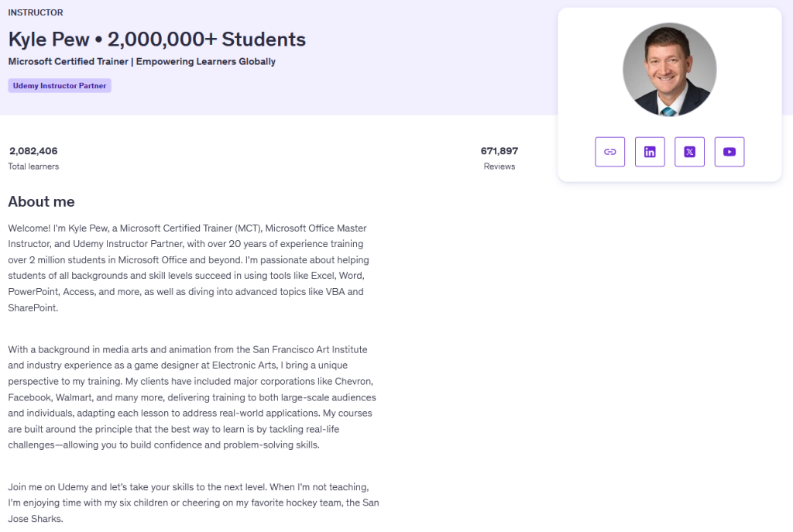Image resolution: width=793 pixels, height=532 pixels.
Task: Visit the instructor's X (Twitter) page icon
Action: click(x=689, y=152)
